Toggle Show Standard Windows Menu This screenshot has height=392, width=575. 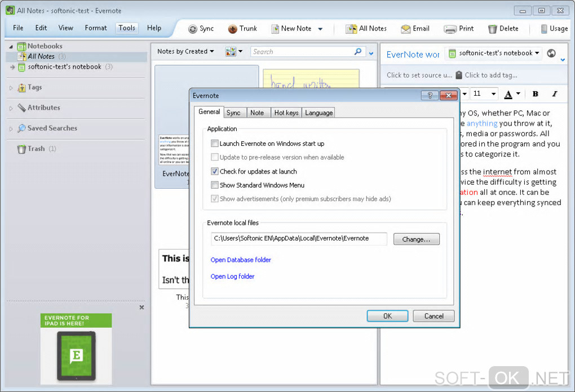(x=215, y=185)
